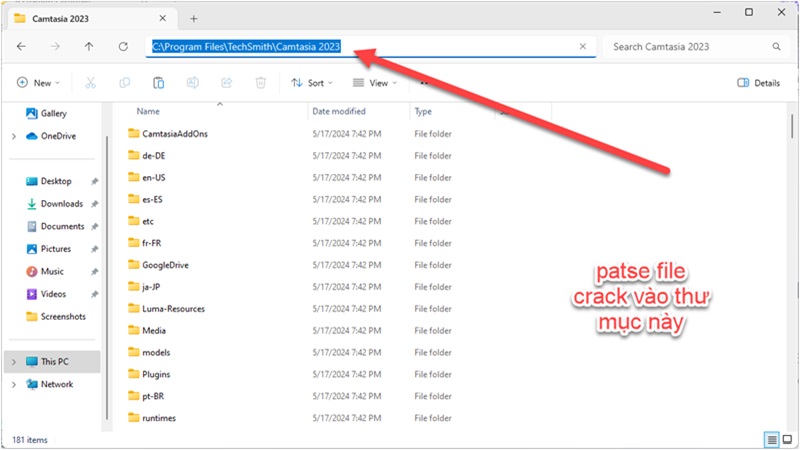The image size is (800, 450).
Task: Click the Paste clipboard icon in toolbar
Action: pyautogui.click(x=159, y=83)
